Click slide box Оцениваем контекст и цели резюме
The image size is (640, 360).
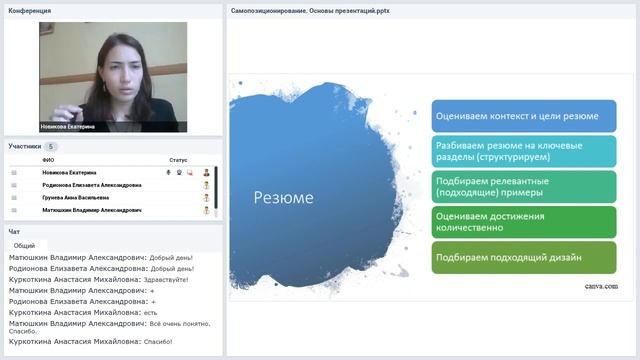pos(524,116)
